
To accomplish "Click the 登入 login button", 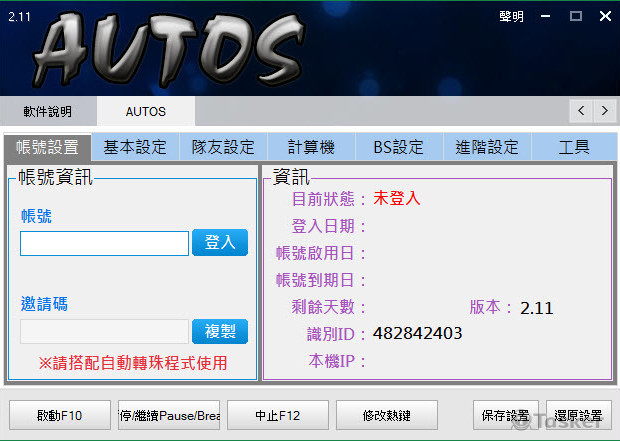I will (220, 242).
